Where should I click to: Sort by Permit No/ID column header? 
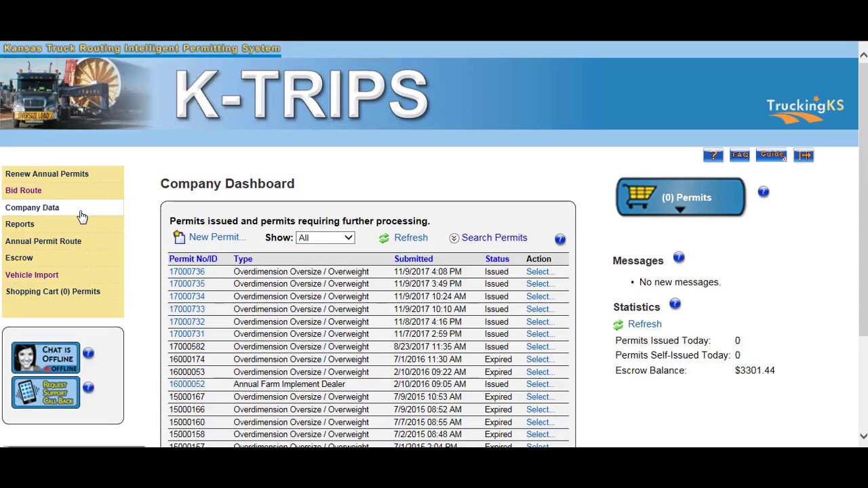tap(193, 259)
